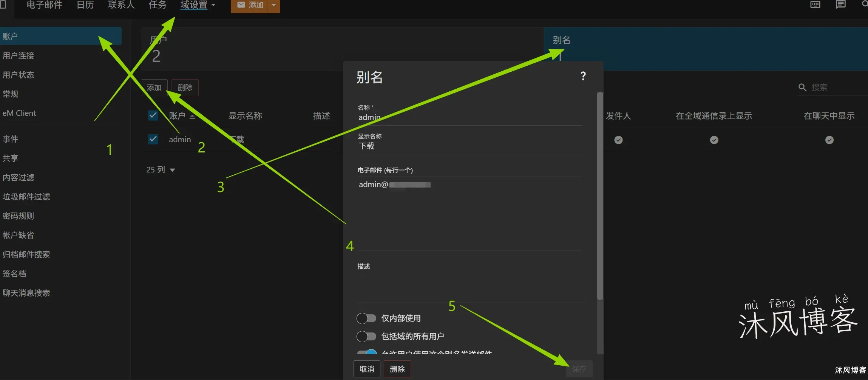
Task: Click the 搜索 search field
Action: pos(839,88)
